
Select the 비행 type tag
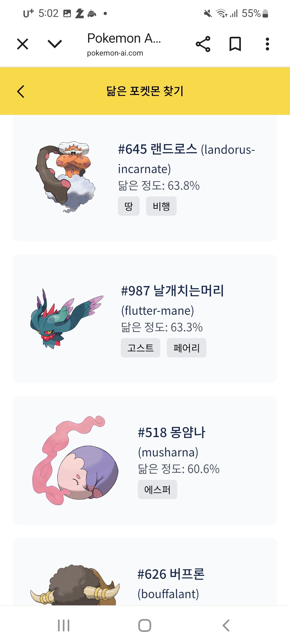[161, 206]
